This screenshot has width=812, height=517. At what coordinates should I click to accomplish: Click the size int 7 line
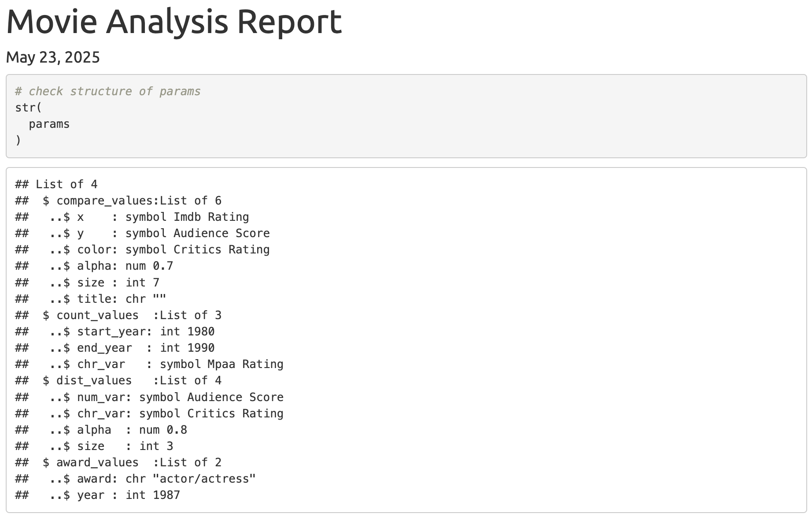point(87,283)
